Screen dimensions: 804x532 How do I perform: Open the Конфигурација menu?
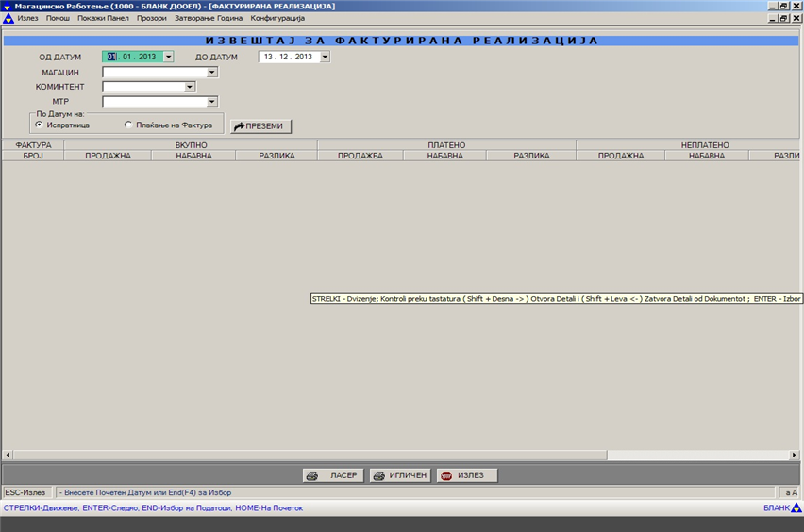(277, 18)
